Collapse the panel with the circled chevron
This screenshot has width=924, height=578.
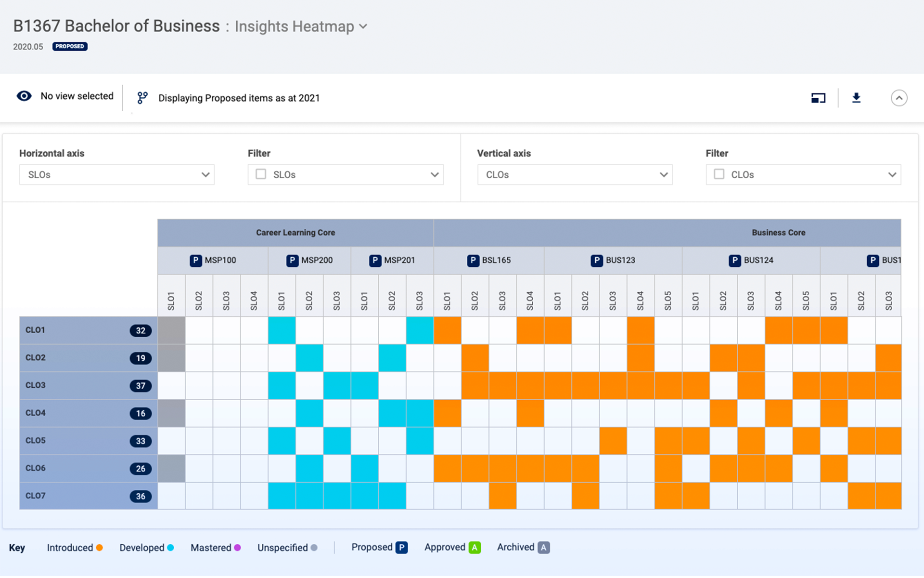click(x=899, y=98)
